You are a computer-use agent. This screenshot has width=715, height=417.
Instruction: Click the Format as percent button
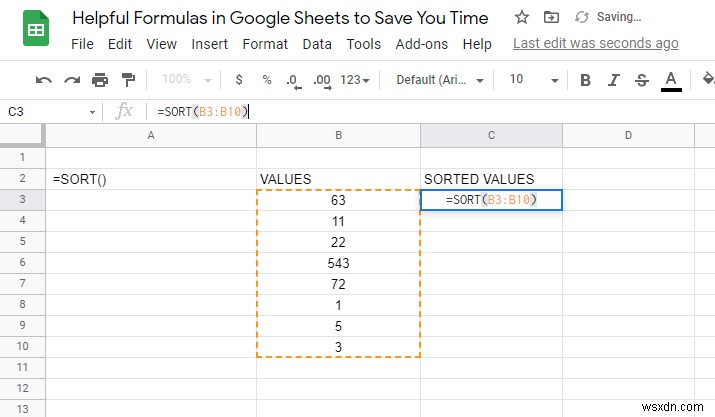(267, 80)
